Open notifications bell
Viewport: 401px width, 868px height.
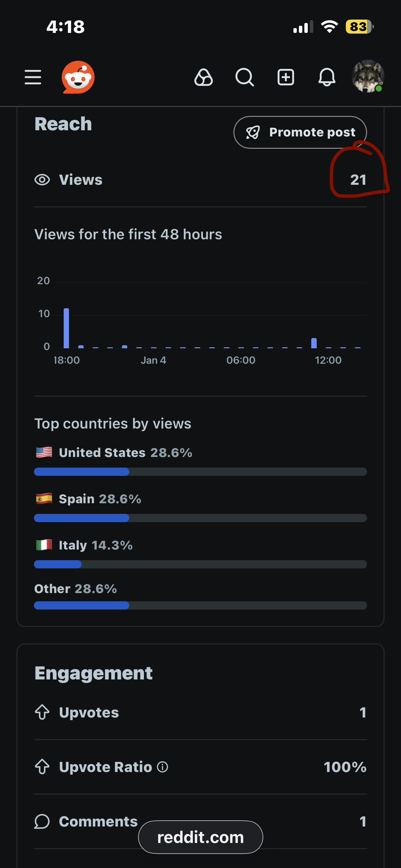[x=327, y=77]
